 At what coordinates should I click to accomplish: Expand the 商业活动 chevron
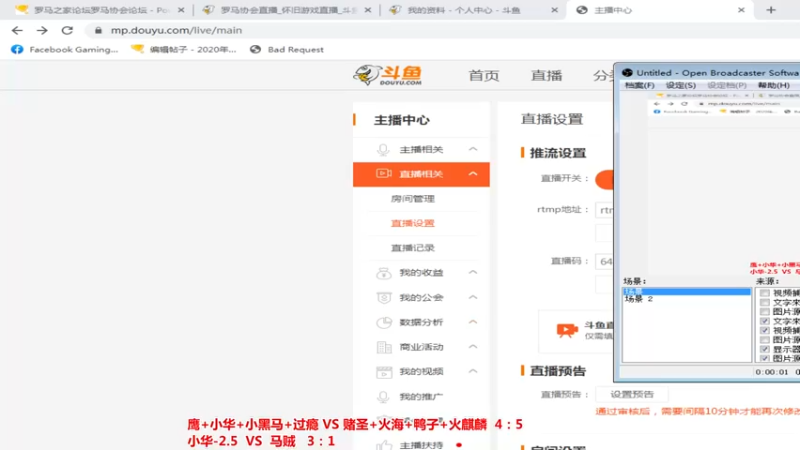click(x=473, y=346)
